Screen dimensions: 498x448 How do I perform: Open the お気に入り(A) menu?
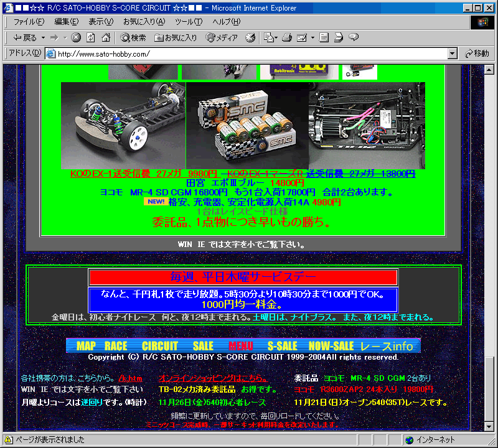coord(144,22)
